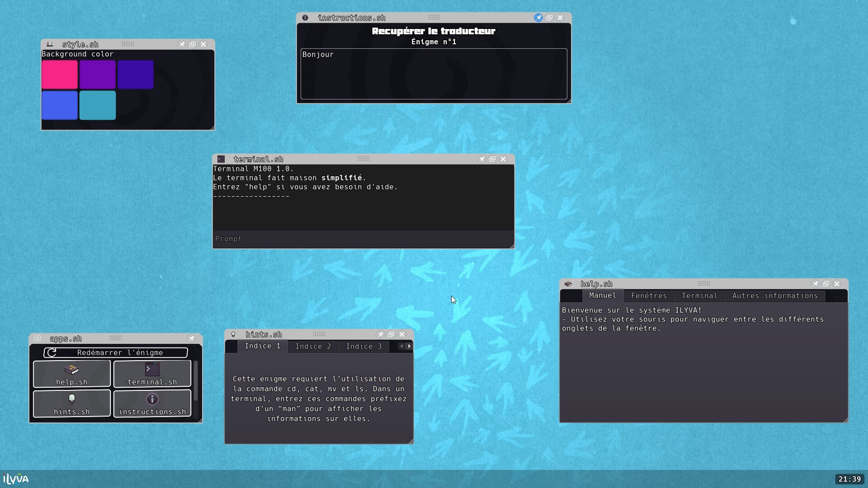
Task: Close the hints.sh window
Action: [402, 334]
